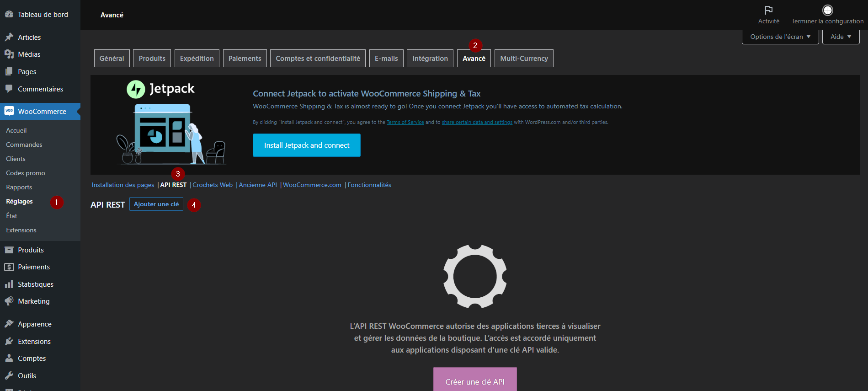Open the Fonctionnalités subsection link
The width and height of the screenshot is (868, 391).
click(x=369, y=185)
